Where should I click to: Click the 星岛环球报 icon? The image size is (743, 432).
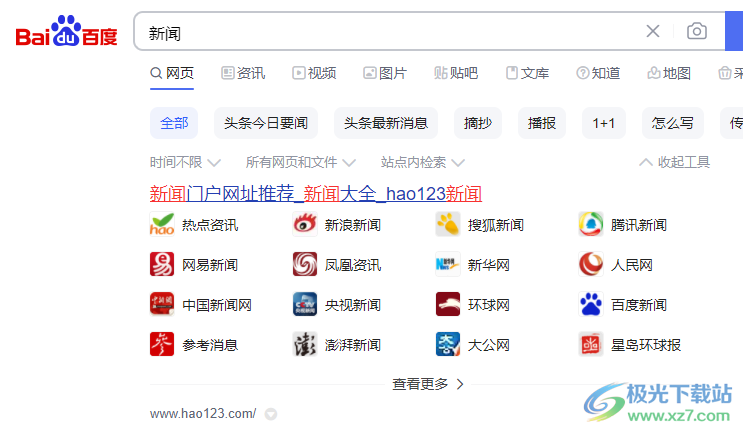point(591,344)
